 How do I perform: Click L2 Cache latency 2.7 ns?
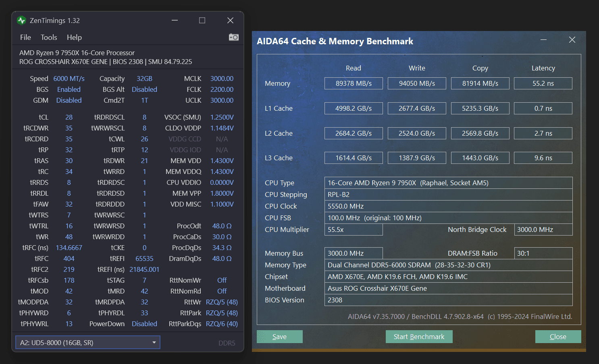(x=543, y=133)
